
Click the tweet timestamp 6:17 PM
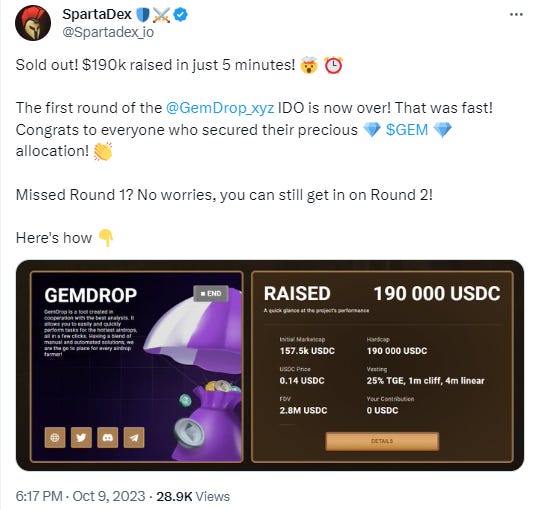[x=39, y=496]
